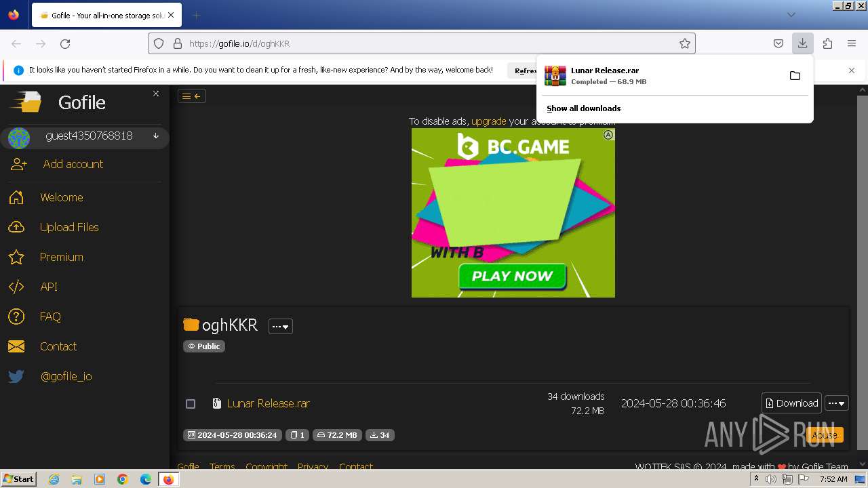Click the taskbar clock 7:52 AM
This screenshot has width=868, height=488.
pos(833,479)
